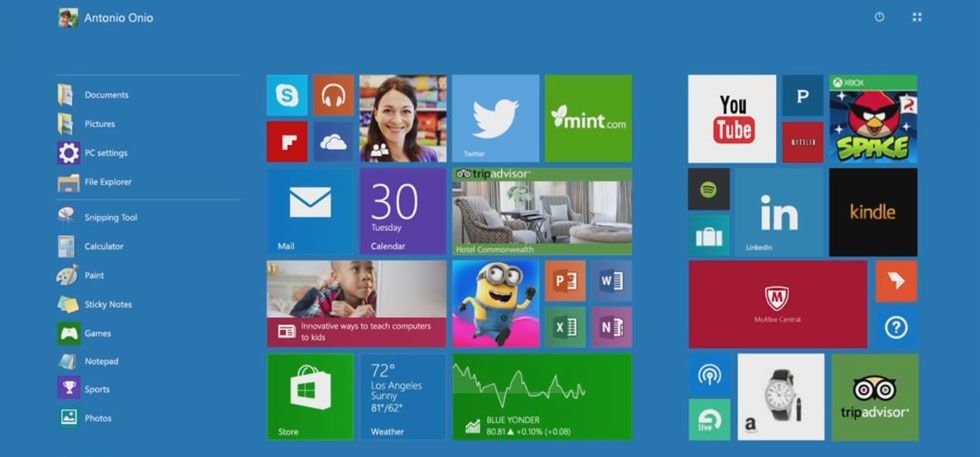Launch PowerPoint from the Office tiles
The height and width of the screenshot is (457, 980).
565,280
